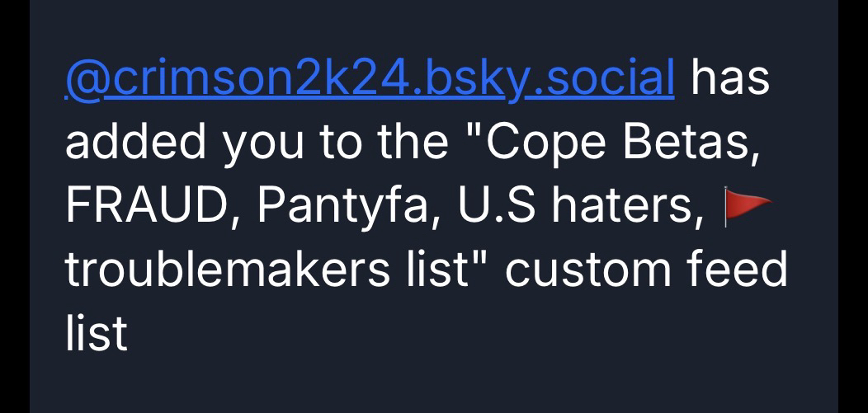Screen dimensions: 868x413
Task: Click the red flag emoji
Action: 746,206
